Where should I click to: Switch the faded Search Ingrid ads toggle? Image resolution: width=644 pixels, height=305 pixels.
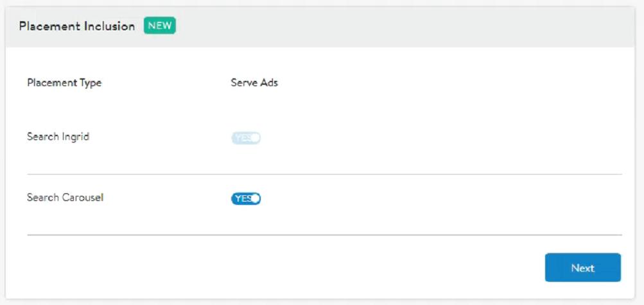click(x=246, y=137)
